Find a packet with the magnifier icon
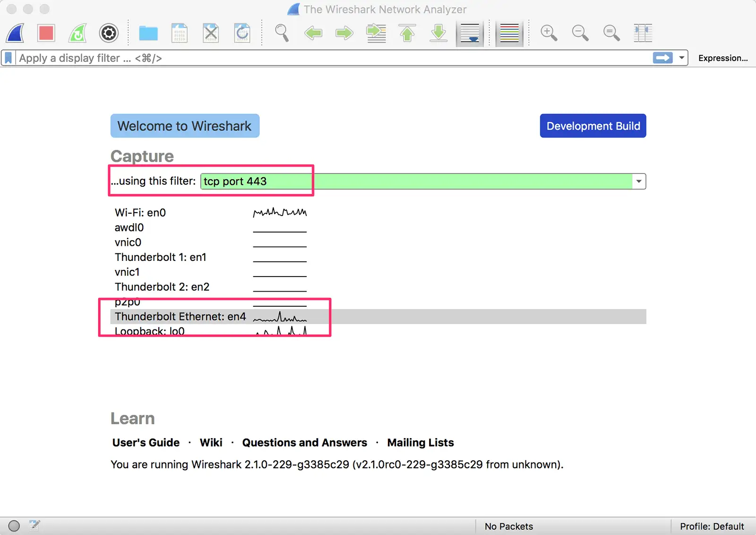This screenshot has width=756, height=535. [282, 33]
